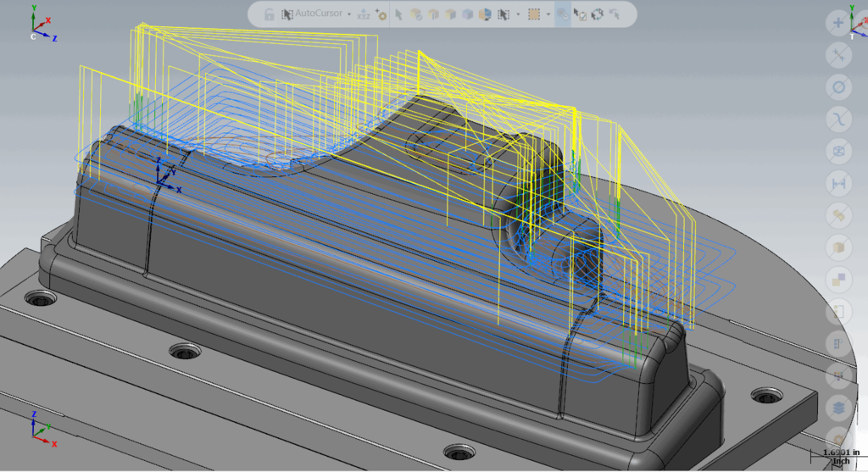Select the dimension drafting filter icon

(x=838, y=183)
